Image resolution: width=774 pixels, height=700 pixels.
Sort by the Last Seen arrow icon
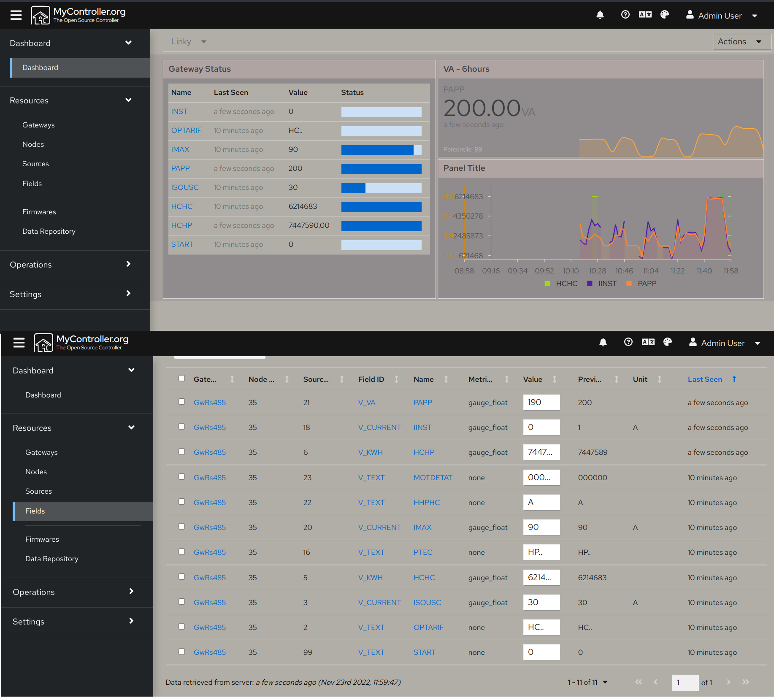click(734, 379)
